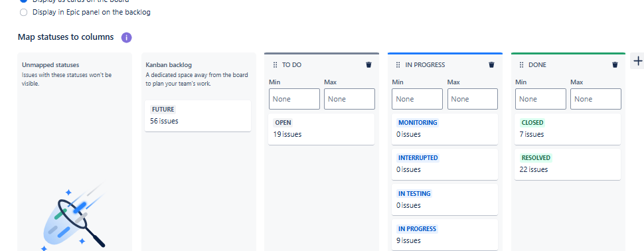Click the 19 issues count
This screenshot has width=644, height=251.
[287, 134]
